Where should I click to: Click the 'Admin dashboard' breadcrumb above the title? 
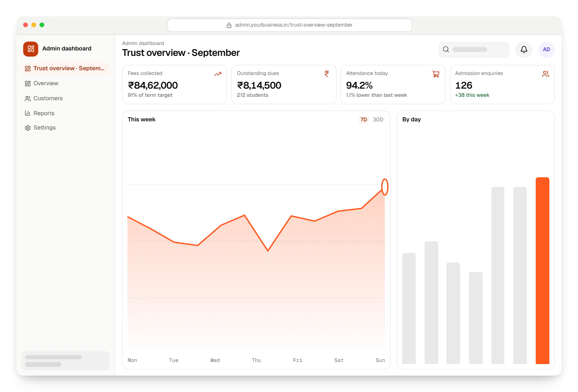coord(143,43)
